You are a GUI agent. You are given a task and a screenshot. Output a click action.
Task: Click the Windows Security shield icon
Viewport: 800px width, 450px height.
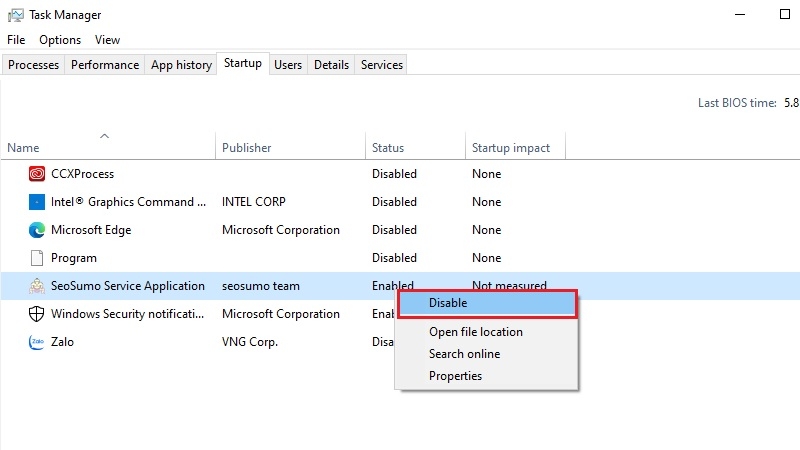37,314
